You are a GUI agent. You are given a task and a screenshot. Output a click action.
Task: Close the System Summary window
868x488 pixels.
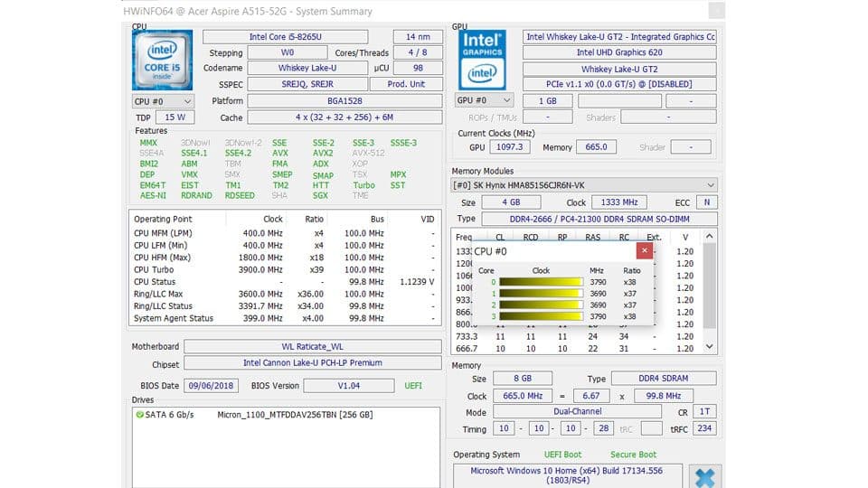[x=716, y=11]
